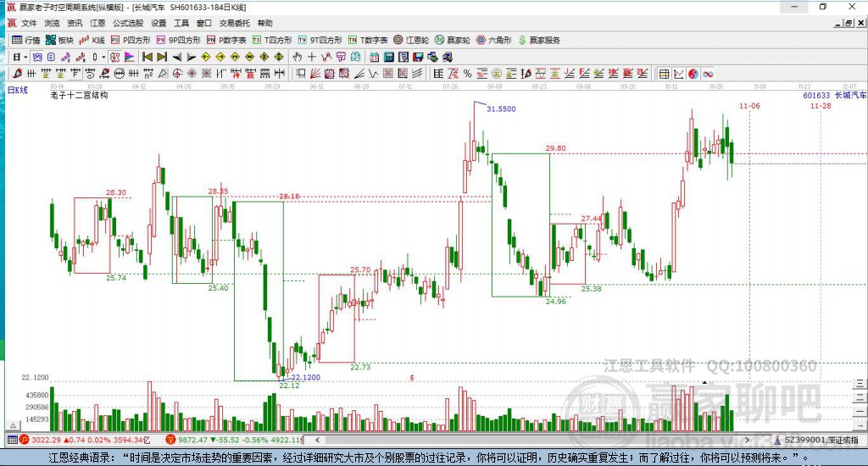Click the 老子十二宫结构 label

coord(79,95)
